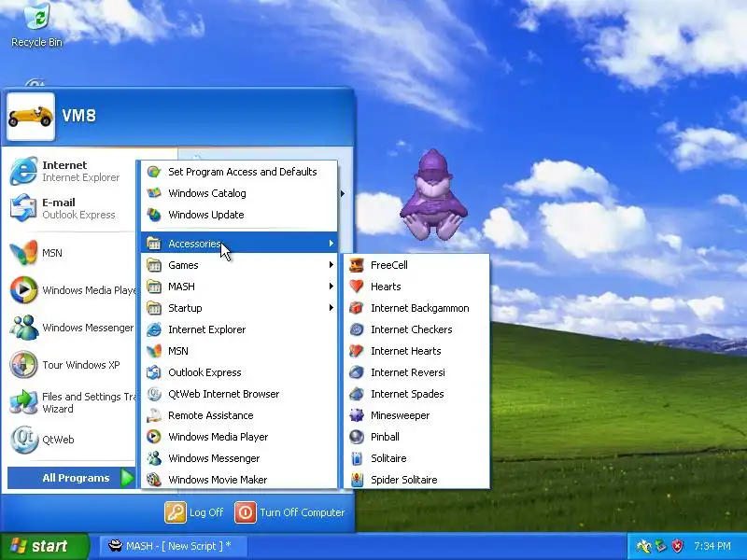
Task: Click the red security shield tray icon
Action: [677, 546]
